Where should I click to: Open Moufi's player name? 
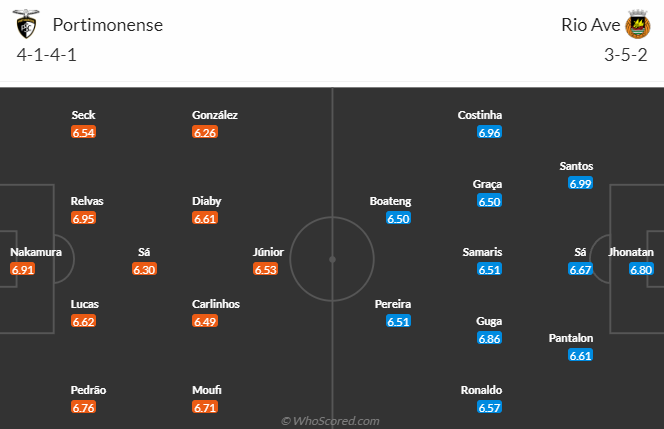(207, 390)
